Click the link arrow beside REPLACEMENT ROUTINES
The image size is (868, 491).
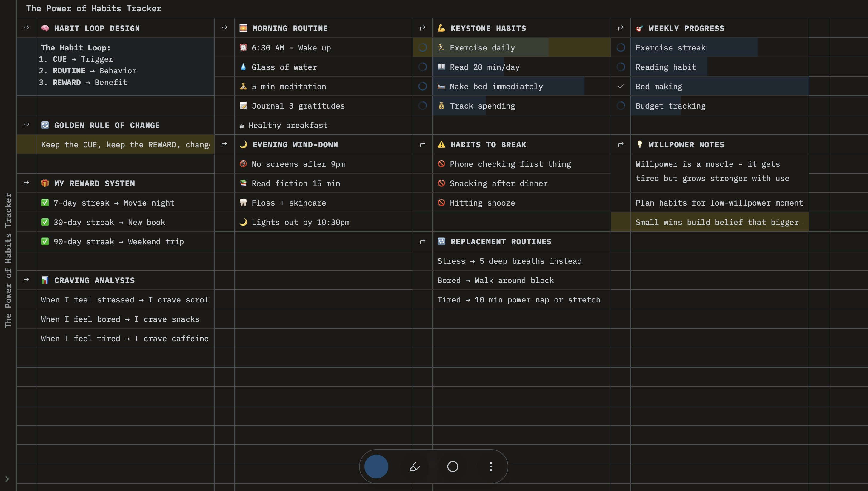423,241
